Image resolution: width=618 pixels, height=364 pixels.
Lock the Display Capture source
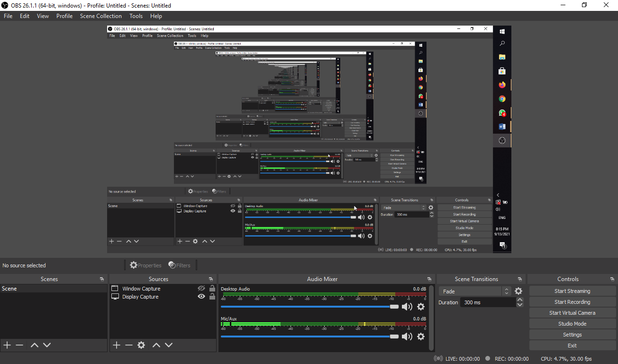pyautogui.click(x=212, y=297)
